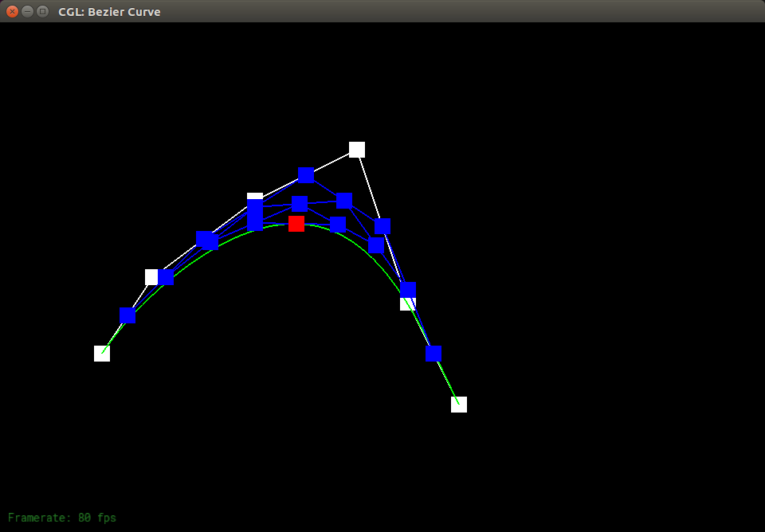Image resolution: width=765 pixels, height=532 pixels.
Task: Click the red evaluated point on the curve
Action: click(x=296, y=224)
